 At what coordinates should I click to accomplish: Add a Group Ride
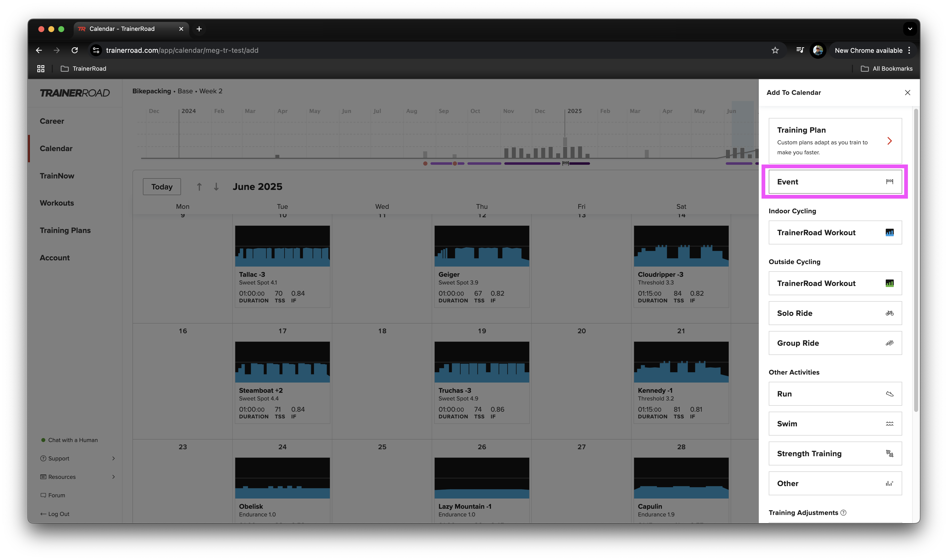835,343
